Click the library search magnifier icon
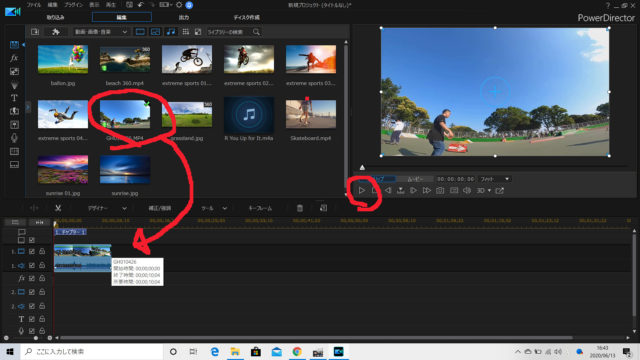 256,32
